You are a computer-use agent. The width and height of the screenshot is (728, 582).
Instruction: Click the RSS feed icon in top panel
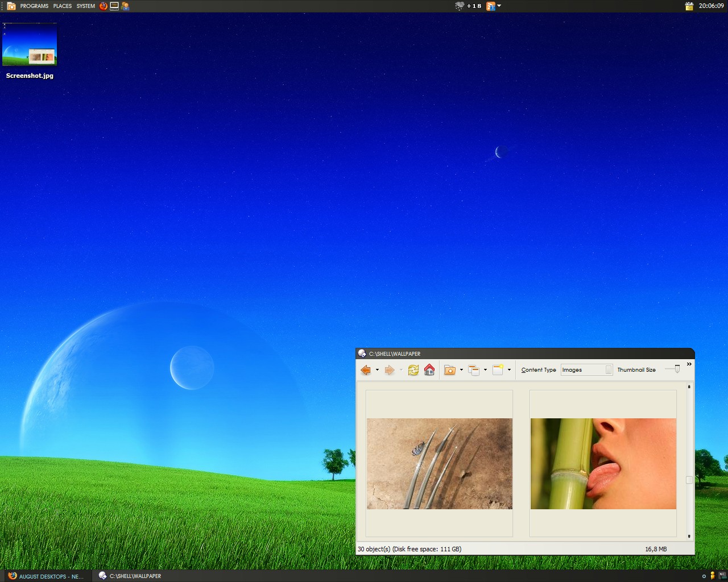coord(491,6)
